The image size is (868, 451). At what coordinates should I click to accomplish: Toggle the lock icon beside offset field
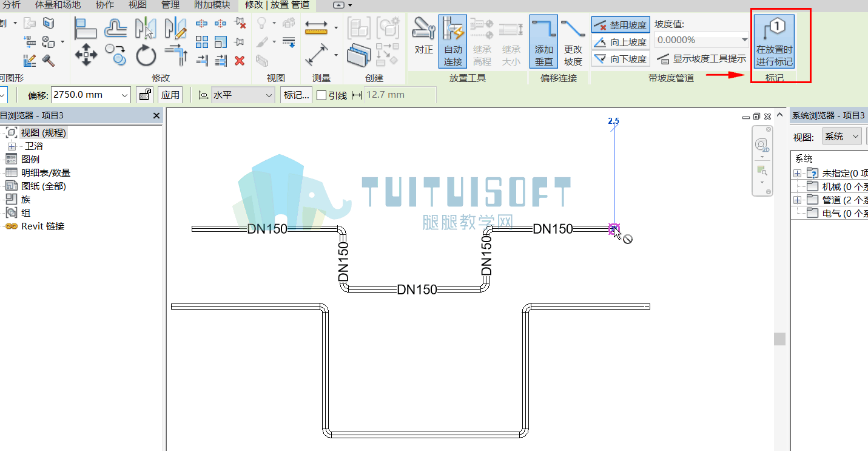(x=144, y=95)
